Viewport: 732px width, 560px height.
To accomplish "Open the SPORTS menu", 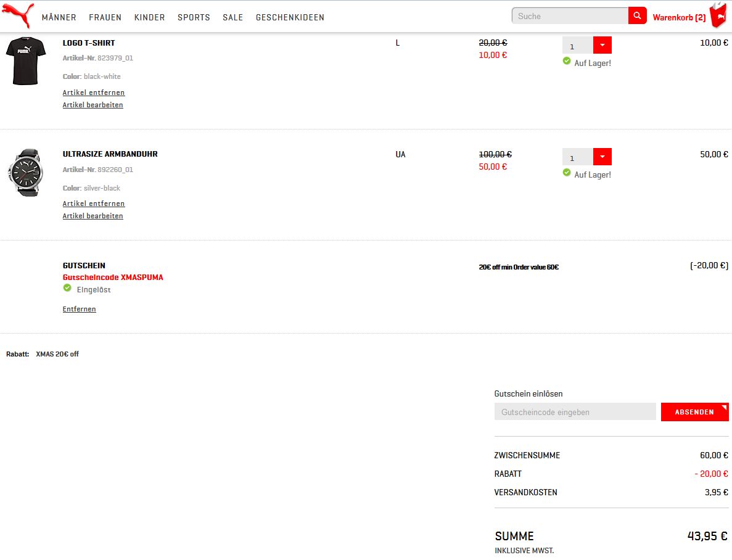I will coord(194,17).
